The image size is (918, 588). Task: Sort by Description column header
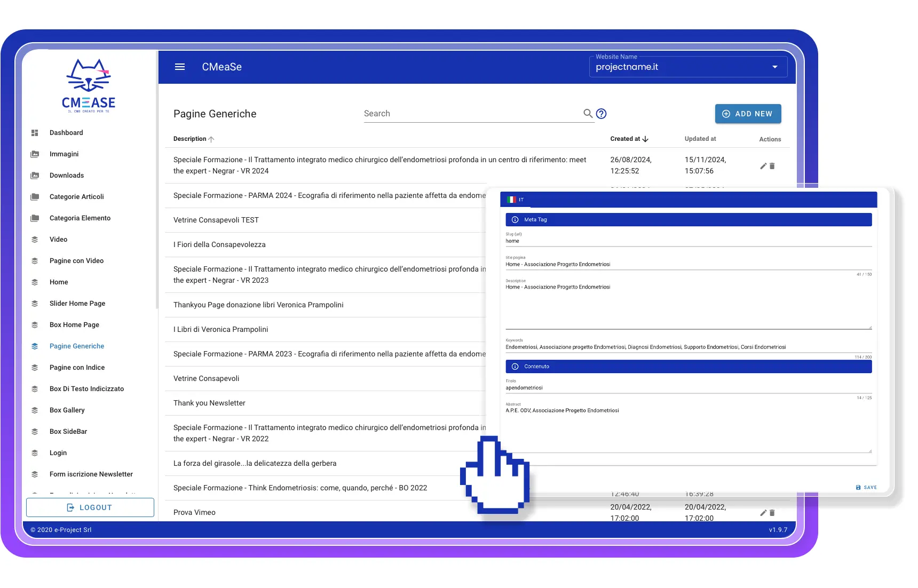point(194,139)
